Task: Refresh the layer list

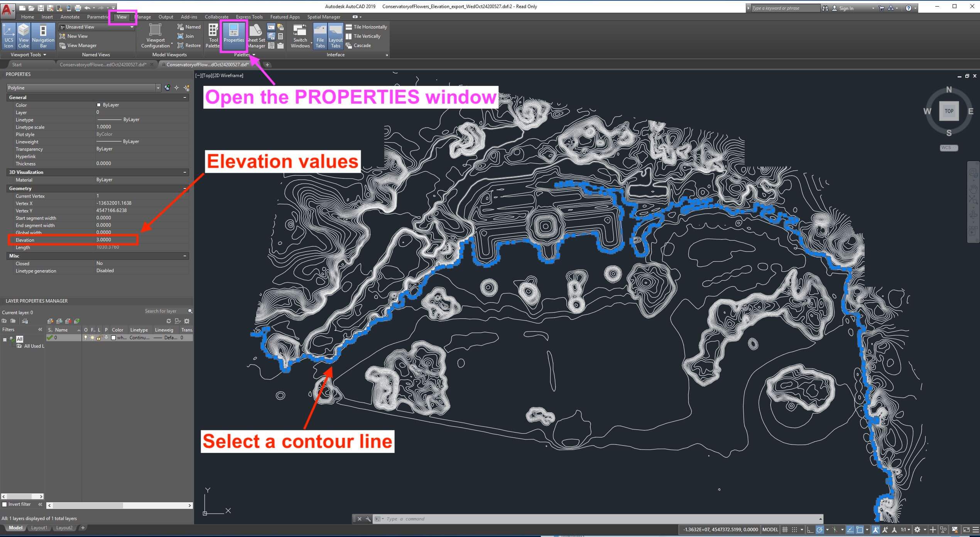Action: [x=169, y=321]
